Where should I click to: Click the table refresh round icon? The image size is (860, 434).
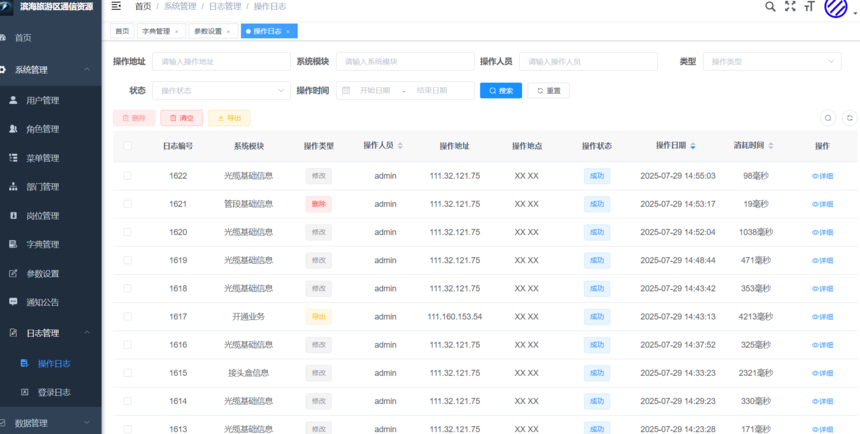coord(850,118)
